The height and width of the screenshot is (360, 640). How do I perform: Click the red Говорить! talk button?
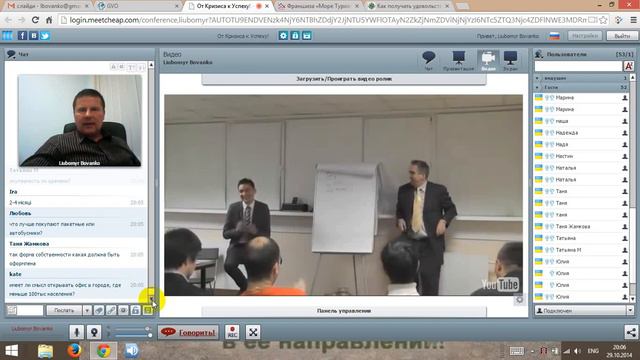[x=189, y=332]
